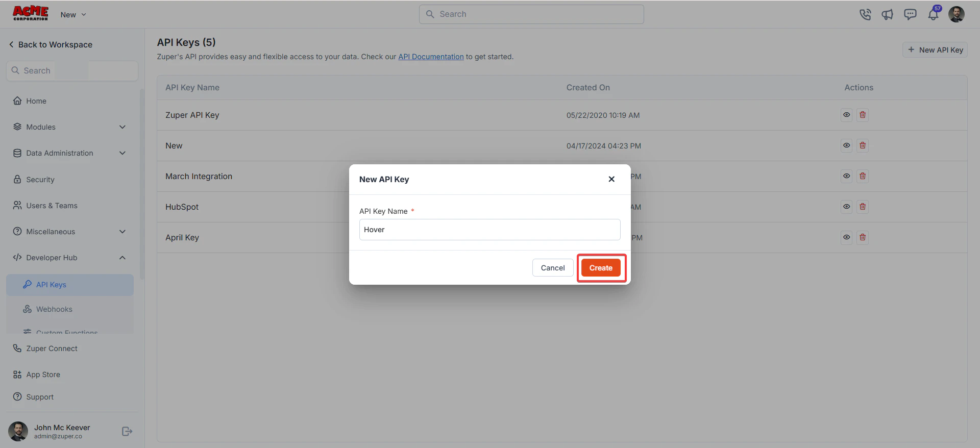Click the April Key name cell
The image size is (980, 448).
click(182, 238)
